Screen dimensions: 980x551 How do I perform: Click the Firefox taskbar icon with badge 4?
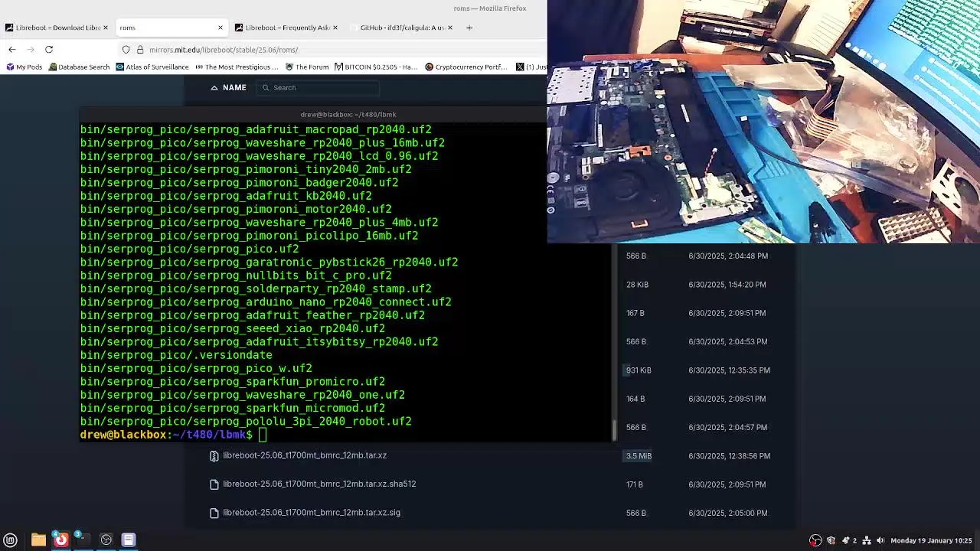(x=60, y=540)
